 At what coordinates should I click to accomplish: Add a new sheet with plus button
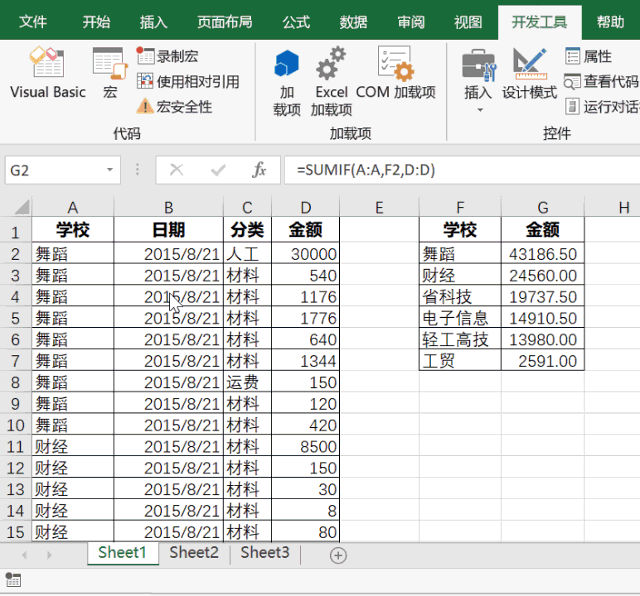tap(338, 555)
